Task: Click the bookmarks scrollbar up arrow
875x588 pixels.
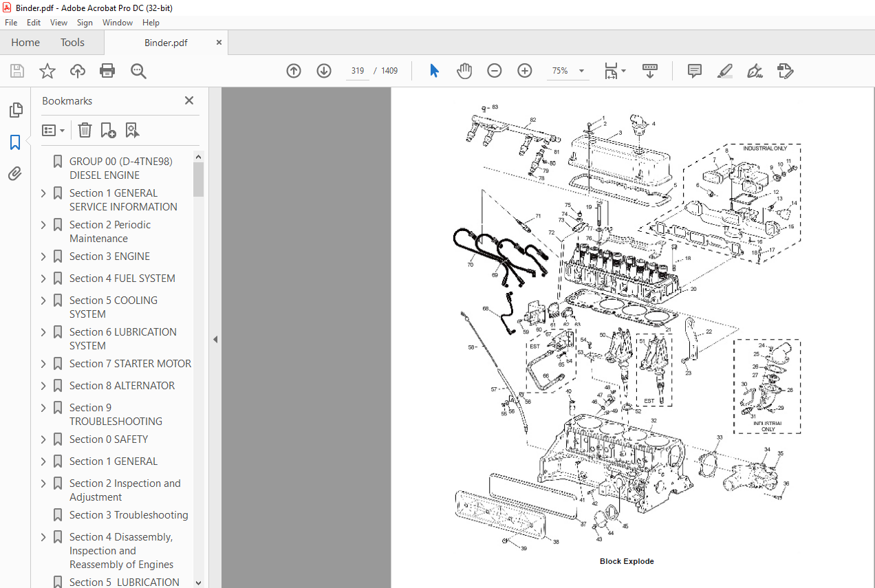Action: point(199,157)
